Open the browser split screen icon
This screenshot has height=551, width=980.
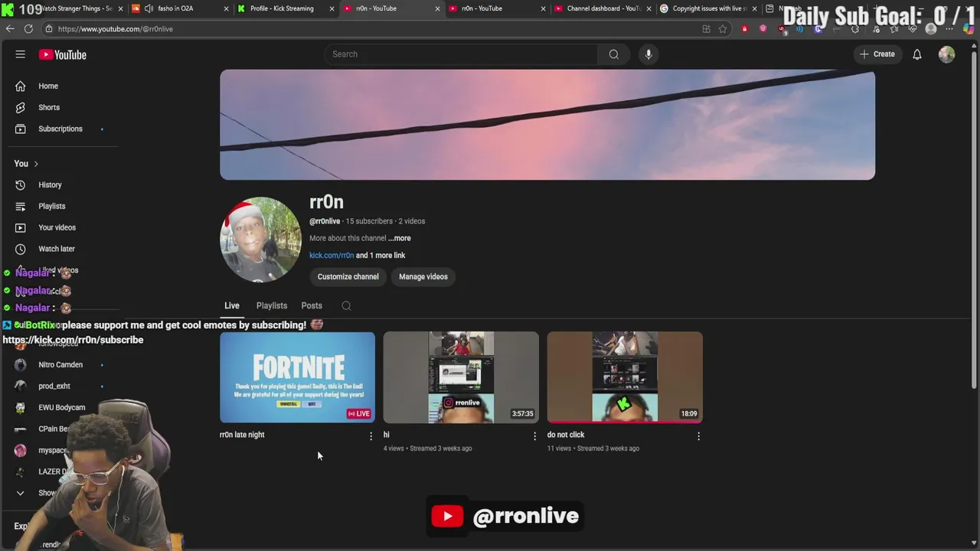(706, 29)
